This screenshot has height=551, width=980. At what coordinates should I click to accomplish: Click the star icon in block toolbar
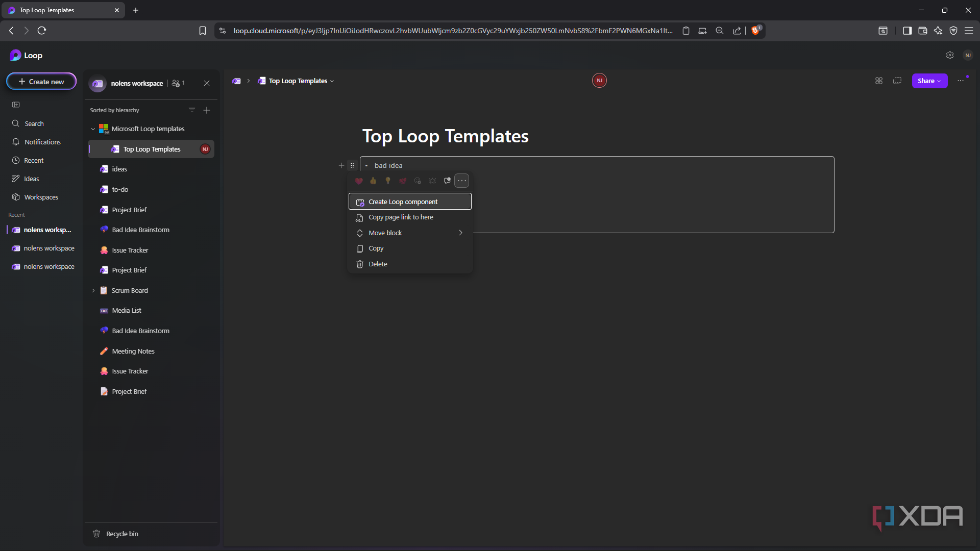point(432,181)
